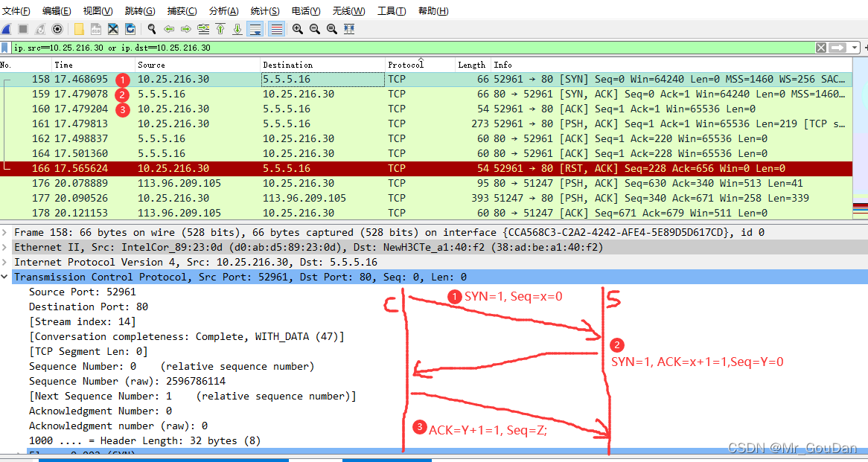868x462 pixels.
Task: Collapse Transmission Control Protocol section
Action: coord(5,277)
